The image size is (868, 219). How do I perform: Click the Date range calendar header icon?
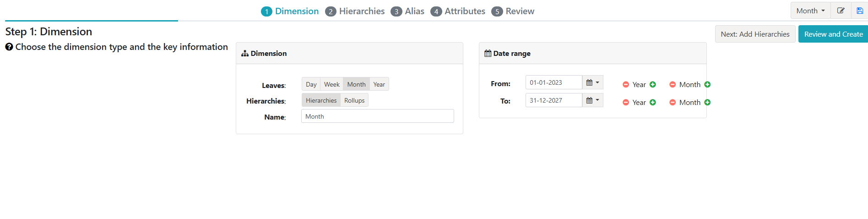(x=488, y=53)
